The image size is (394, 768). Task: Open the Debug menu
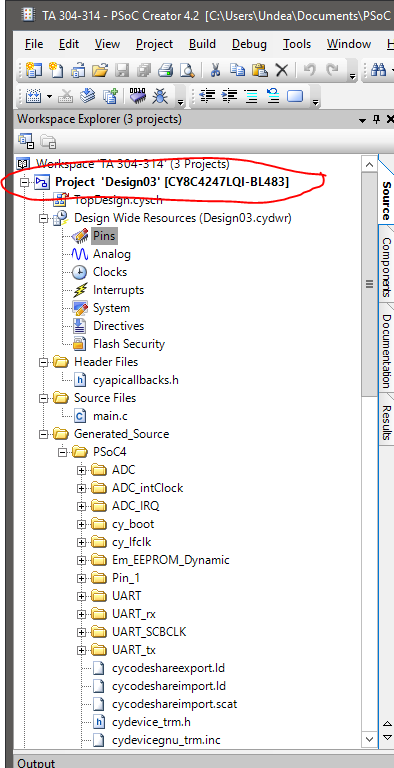click(x=249, y=44)
